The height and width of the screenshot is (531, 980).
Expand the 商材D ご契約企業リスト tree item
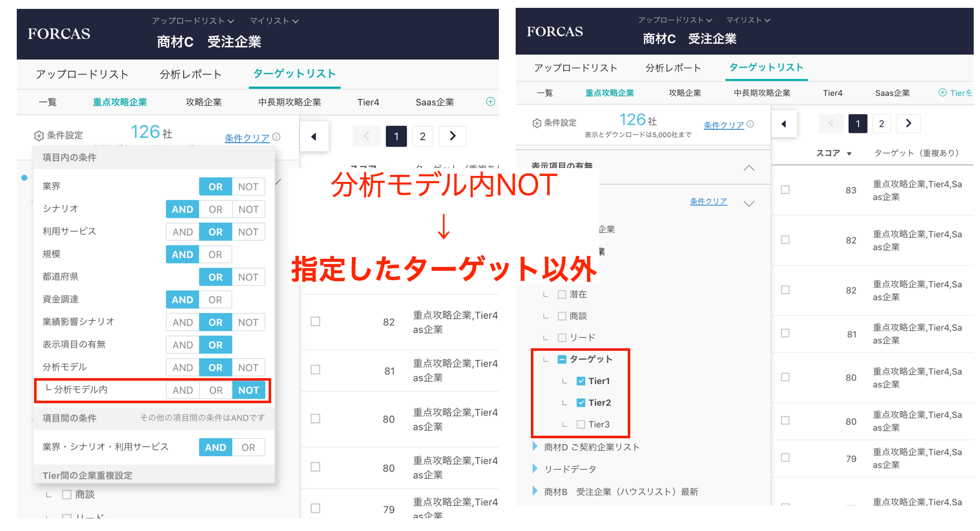click(535, 447)
